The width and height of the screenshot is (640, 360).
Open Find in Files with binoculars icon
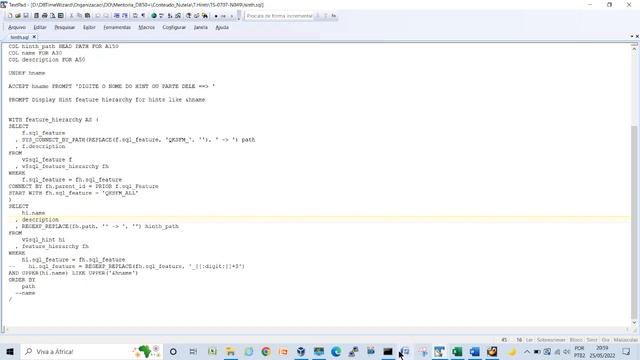pos(205,16)
